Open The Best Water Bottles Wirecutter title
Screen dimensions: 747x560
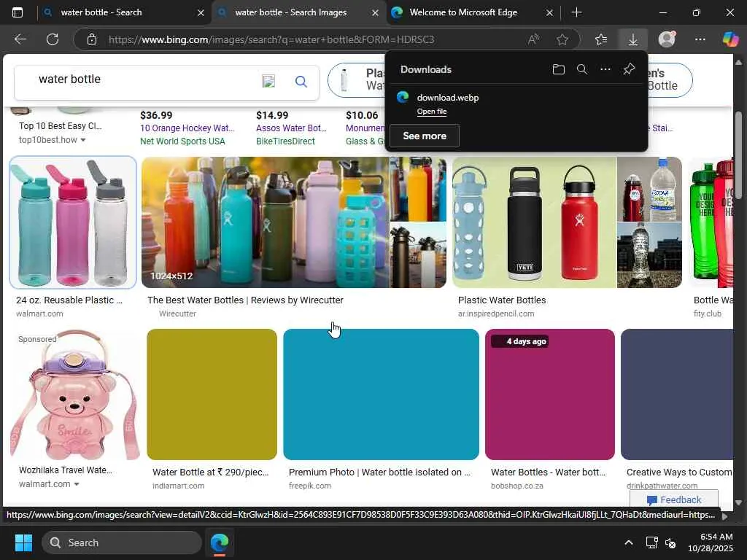[245, 300]
